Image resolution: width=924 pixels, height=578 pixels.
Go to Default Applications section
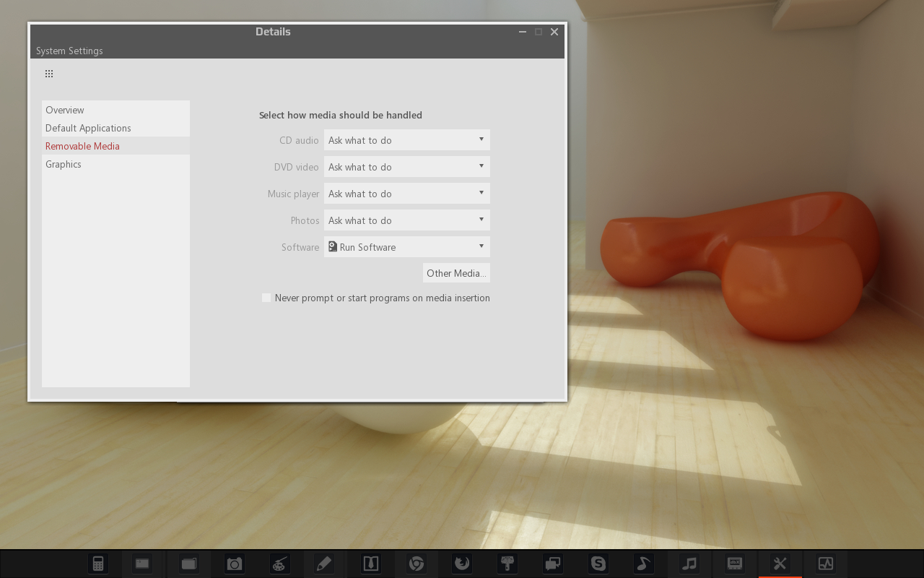pos(115,128)
